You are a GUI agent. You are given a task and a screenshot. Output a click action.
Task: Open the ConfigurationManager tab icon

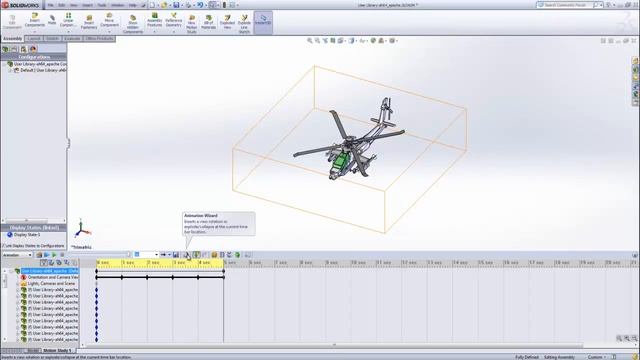coord(23,49)
